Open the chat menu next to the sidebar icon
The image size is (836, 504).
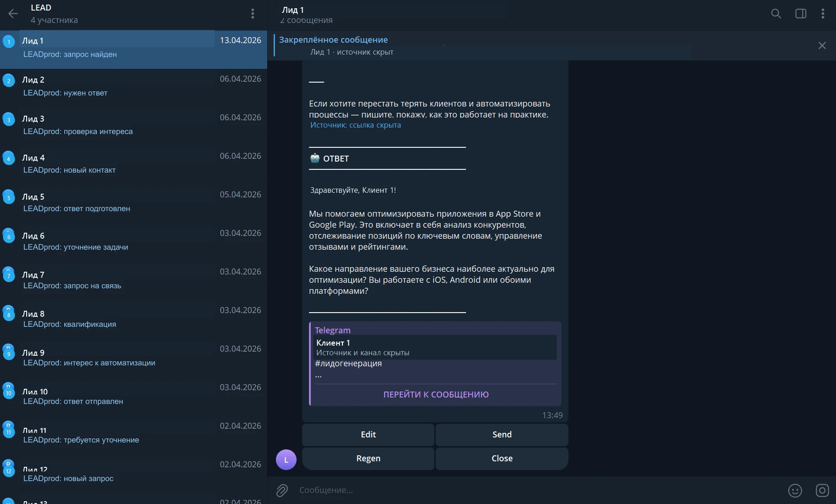[x=823, y=14]
